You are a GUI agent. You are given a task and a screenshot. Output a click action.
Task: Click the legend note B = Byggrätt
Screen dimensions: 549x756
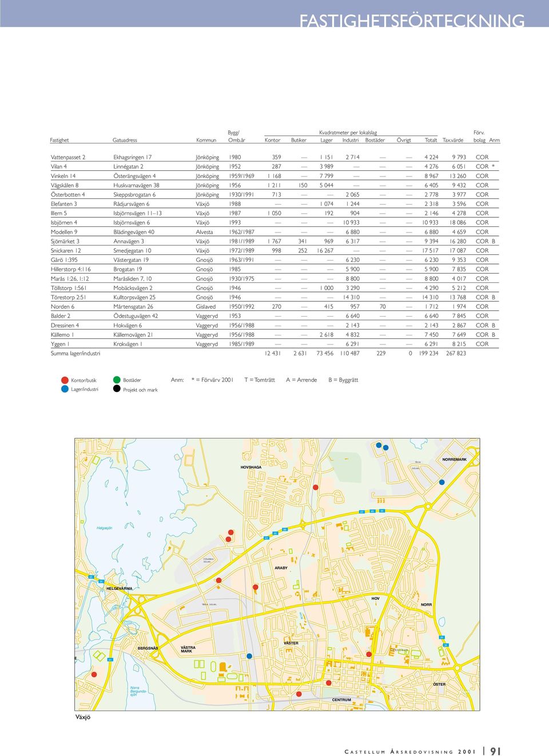[343, 380]
